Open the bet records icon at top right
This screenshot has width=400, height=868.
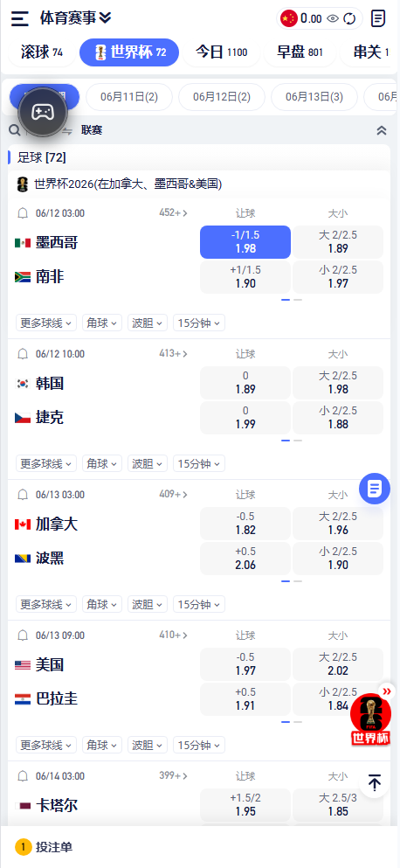pos(378,18)
